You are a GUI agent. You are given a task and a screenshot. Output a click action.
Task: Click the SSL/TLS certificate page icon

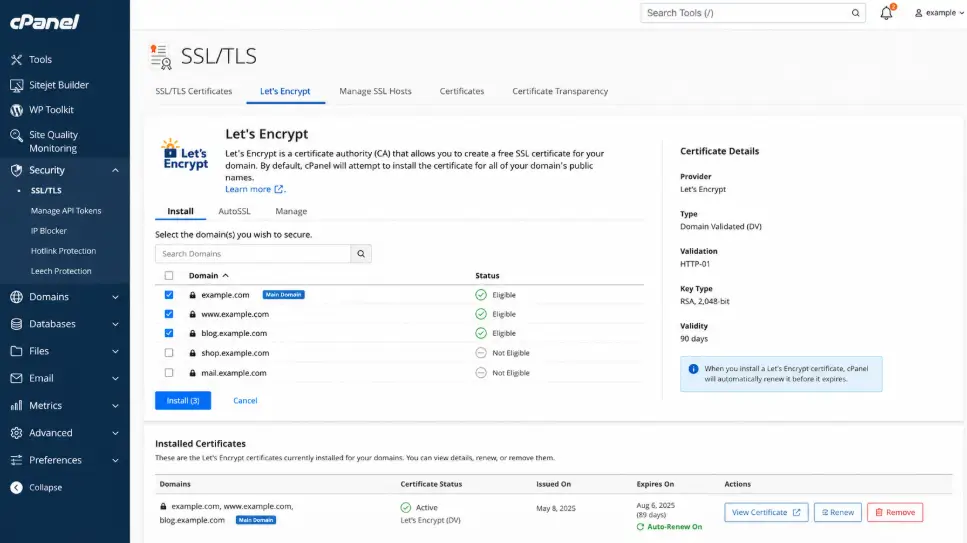(x=161, y=57)
